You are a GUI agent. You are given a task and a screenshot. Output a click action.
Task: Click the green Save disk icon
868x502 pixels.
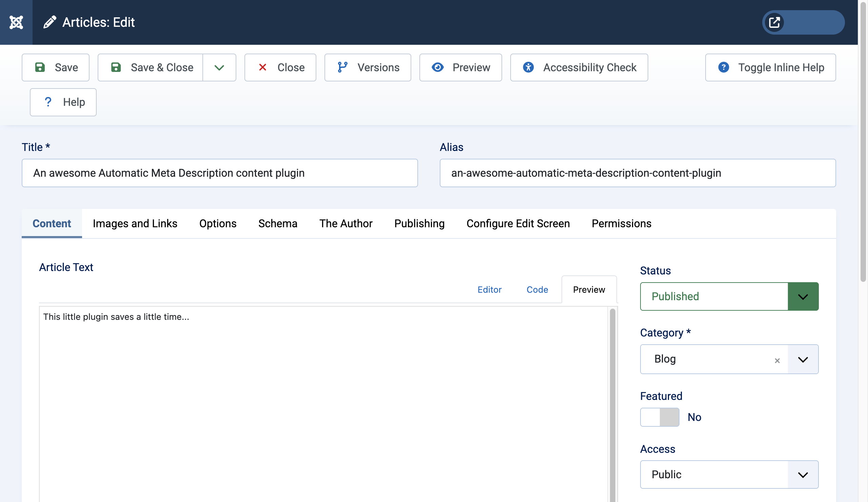[x=40, y=67]
